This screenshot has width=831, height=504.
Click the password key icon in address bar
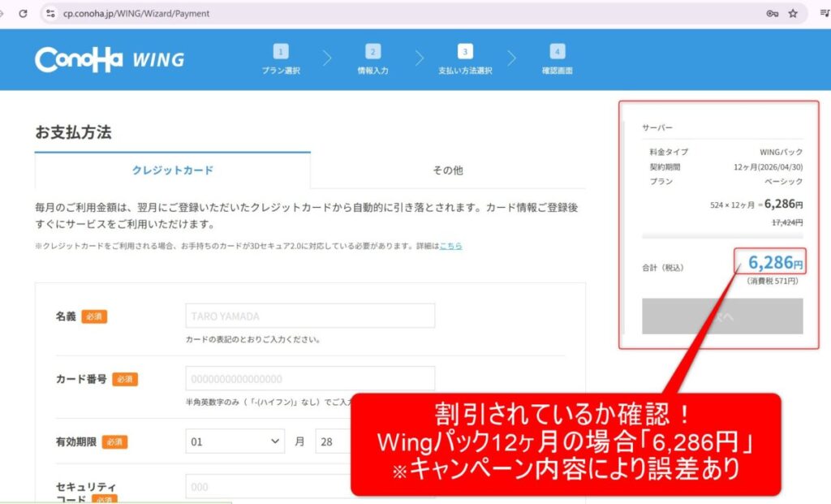[x=773, y=13]
